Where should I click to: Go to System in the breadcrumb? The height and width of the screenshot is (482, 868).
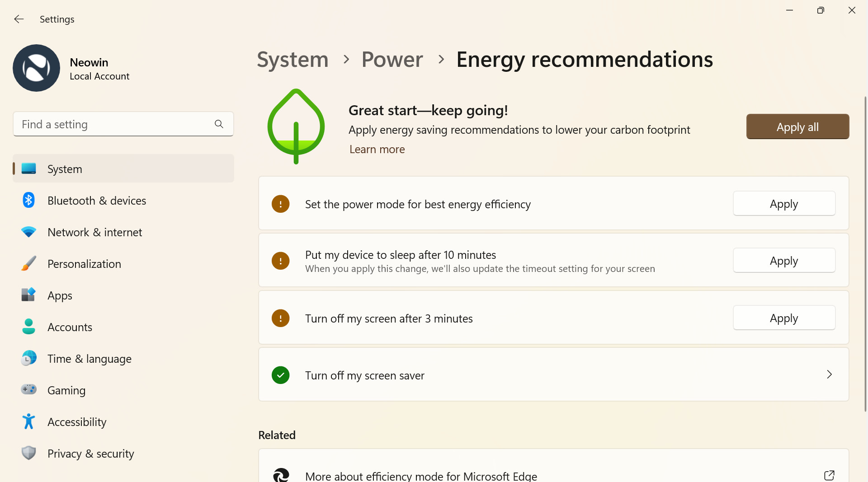(292, 59)
